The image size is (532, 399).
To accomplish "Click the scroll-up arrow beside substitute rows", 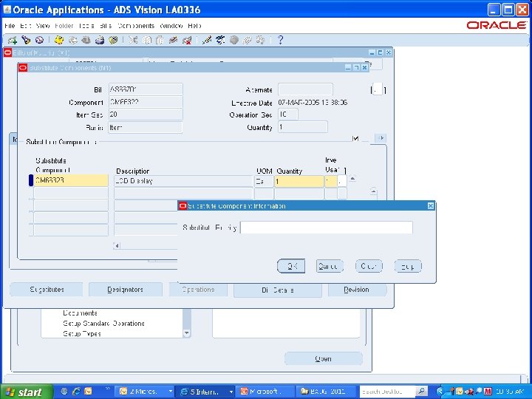I will pyautogui.click(x=353, y=179).
